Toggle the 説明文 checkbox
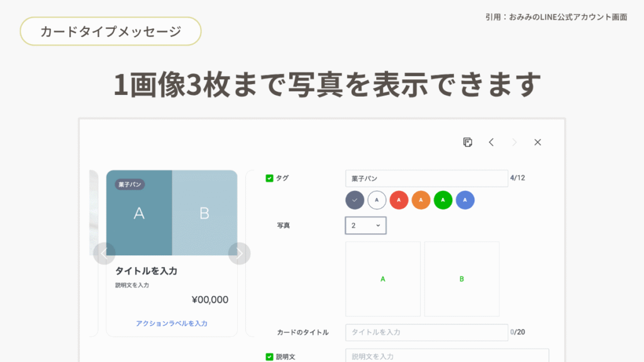The height and width of the screenshot is (362, 644). [x=269, y=357]
